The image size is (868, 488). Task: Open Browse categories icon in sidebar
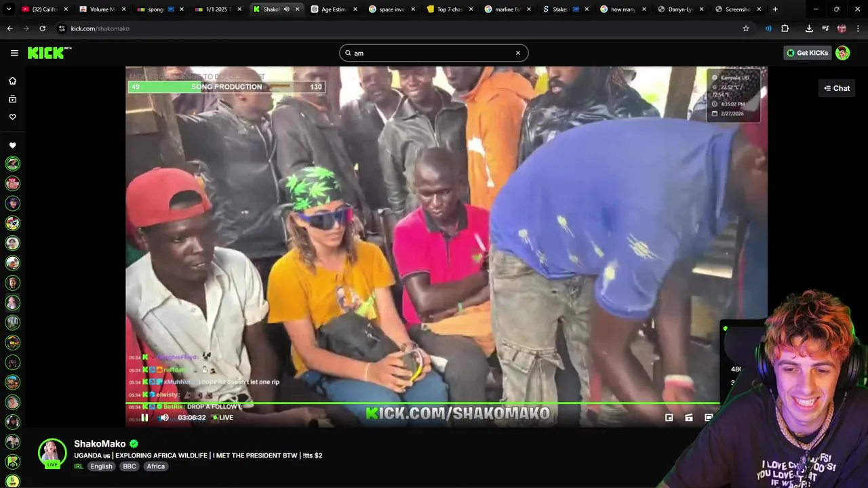[12, 99]
